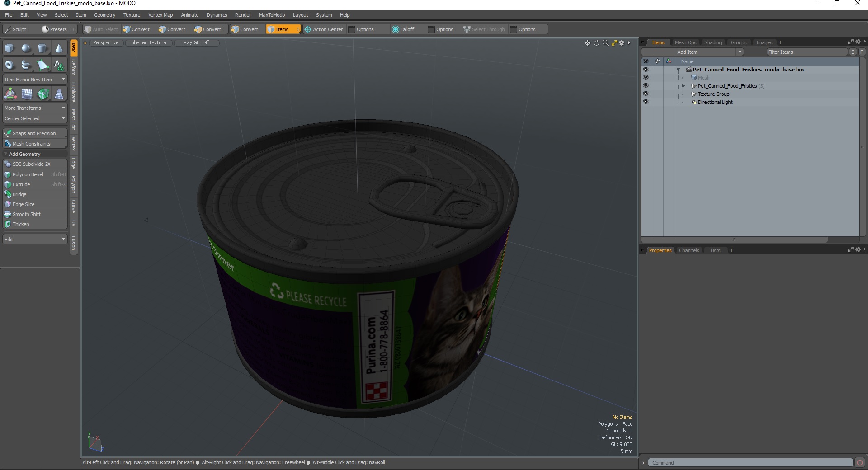Collapse the Add Geometry section

tap(6, 154)
